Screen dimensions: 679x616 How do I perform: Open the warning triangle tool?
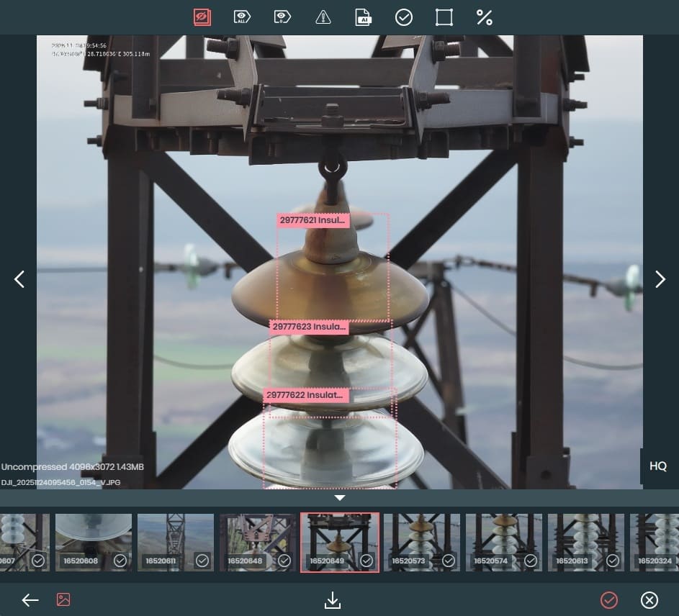[323, 17]
